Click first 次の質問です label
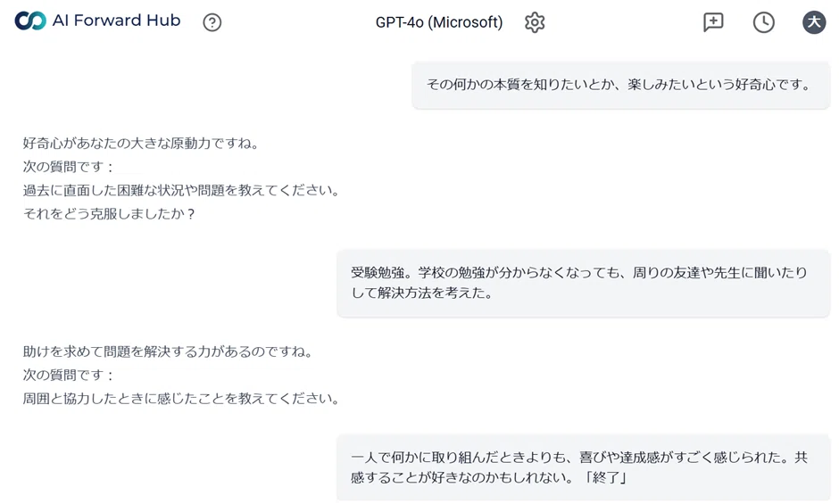The height and width of the screenshot is (504, 839). pyautogui.click(x=68, y=167)
